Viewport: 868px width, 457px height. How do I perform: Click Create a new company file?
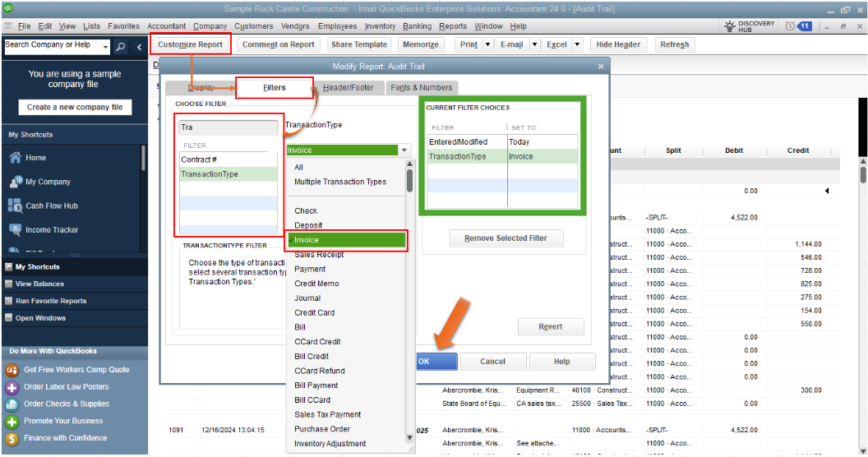(76, 108)
